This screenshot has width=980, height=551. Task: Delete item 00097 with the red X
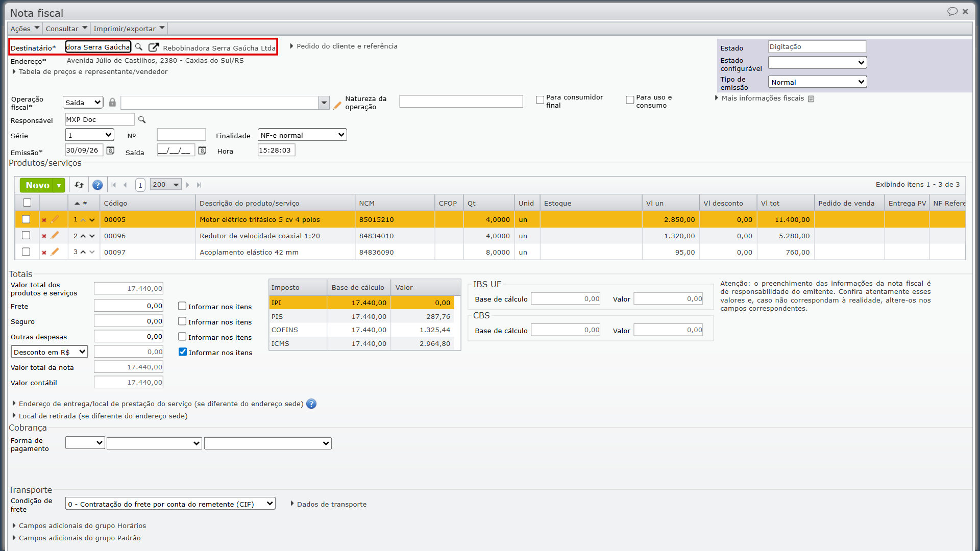pos(44,253)
